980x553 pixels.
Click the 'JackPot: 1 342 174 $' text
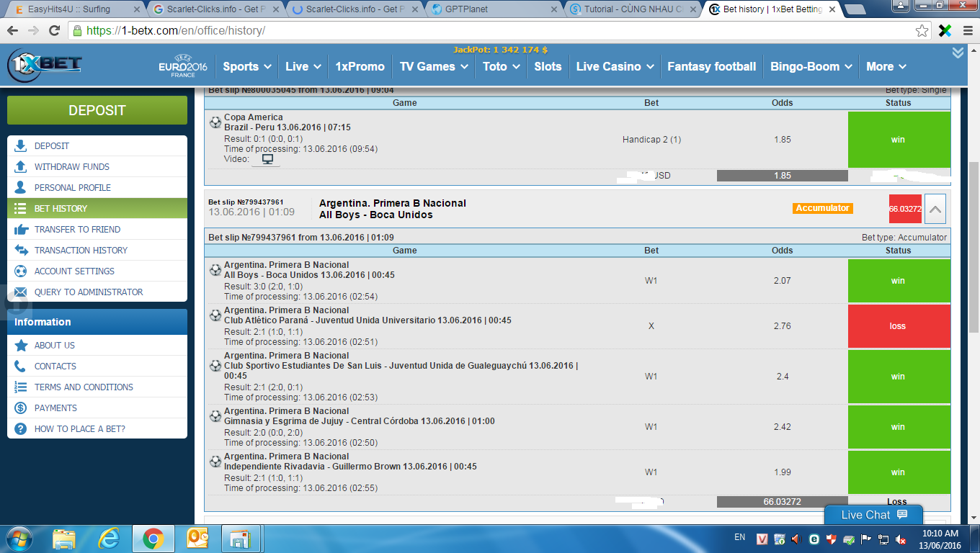click(x=500, y=50)
